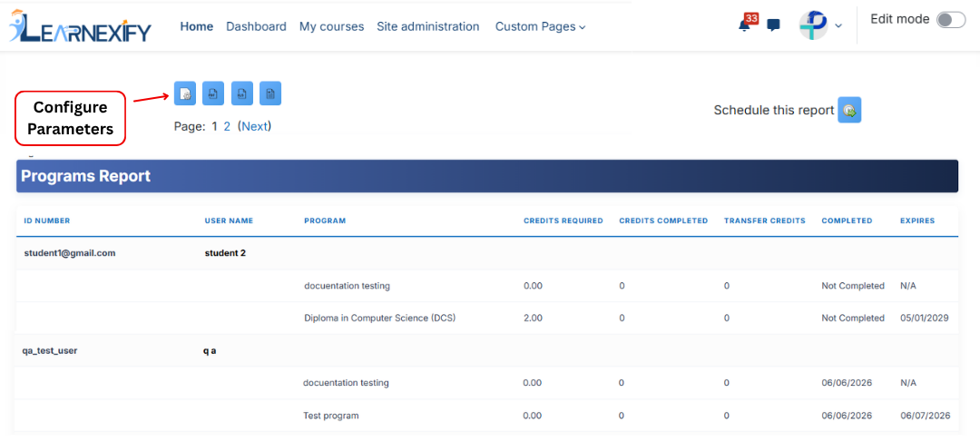Click the Test program row name
The image size is (980, 442).
click(x=331, y=416)
